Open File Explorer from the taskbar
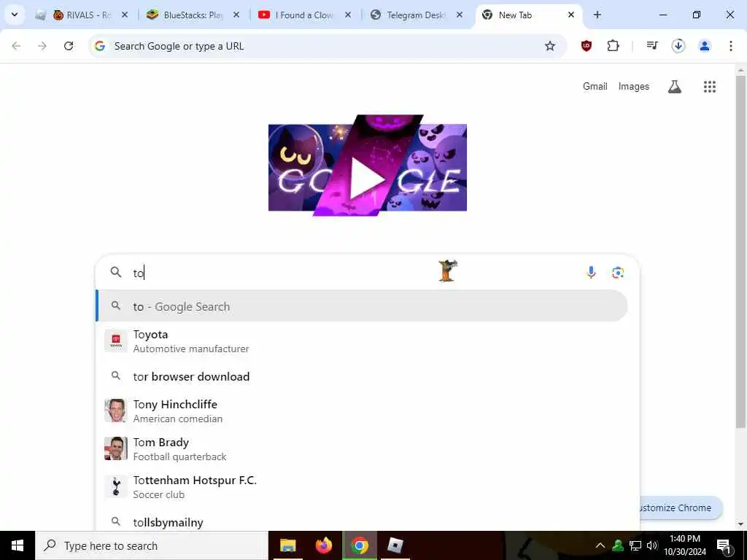The height and width of the screenshot is (560, 747). (x=287, y=545)
